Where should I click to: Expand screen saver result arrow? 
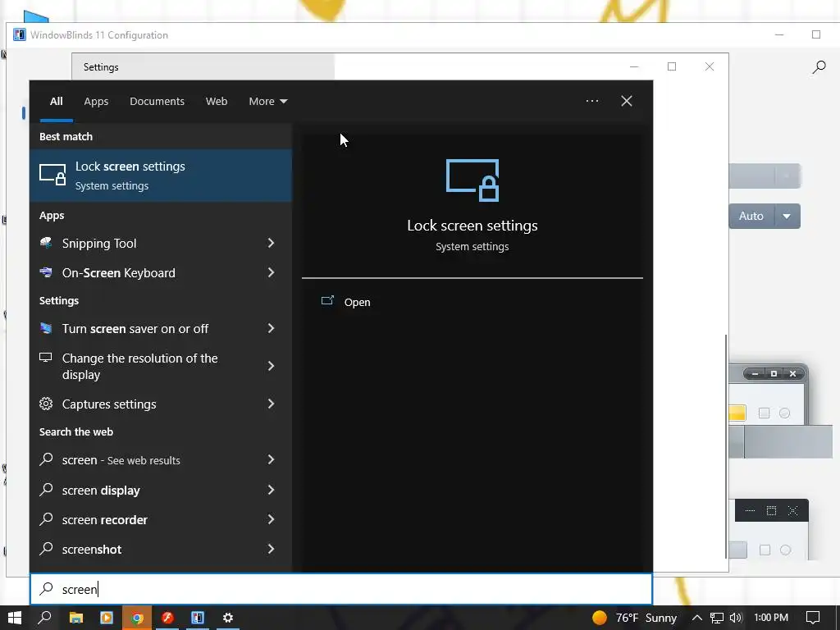click(271, 328)
